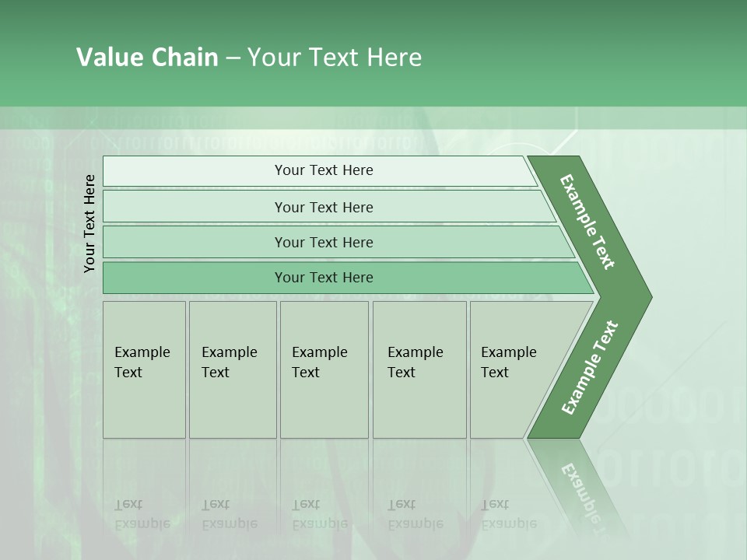
Task: Click the first "Example Text" box on the left
Action: 144,369
